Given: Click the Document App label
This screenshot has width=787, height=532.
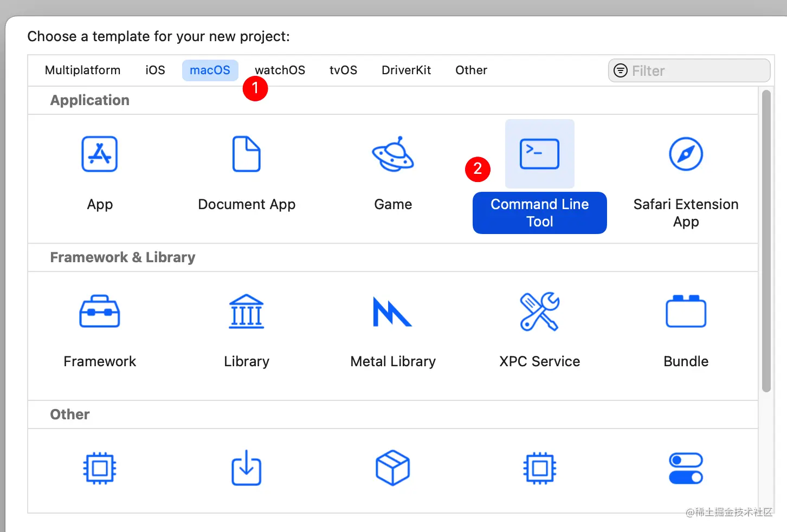Looking at the screenshot, I should coord(247,204).
